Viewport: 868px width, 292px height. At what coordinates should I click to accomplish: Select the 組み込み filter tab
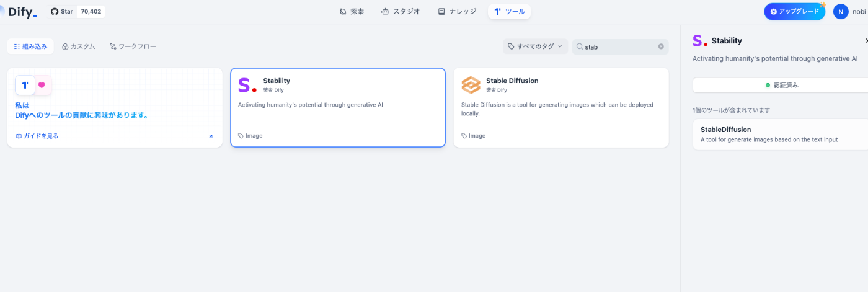[x=30, y=46]
